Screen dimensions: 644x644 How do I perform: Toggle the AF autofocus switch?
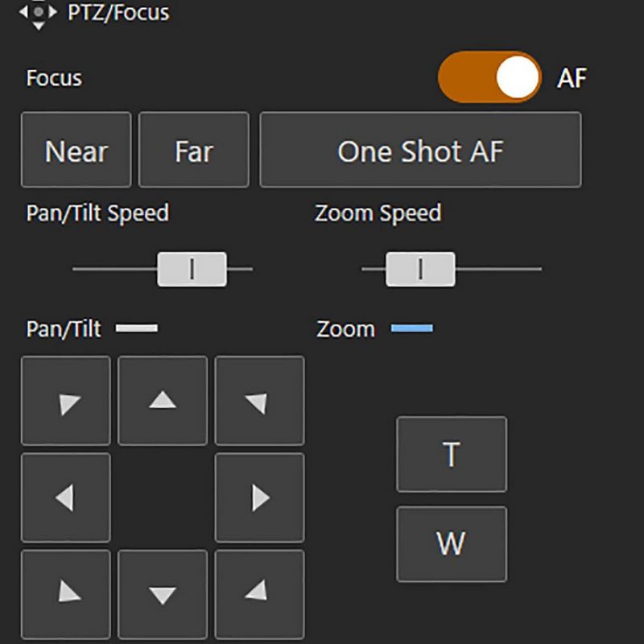coord(489,77)
